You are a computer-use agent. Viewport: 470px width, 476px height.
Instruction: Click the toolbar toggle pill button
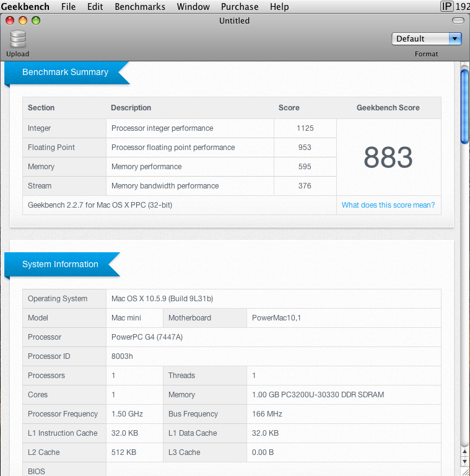pyautogui.click(x=458, y=20)
